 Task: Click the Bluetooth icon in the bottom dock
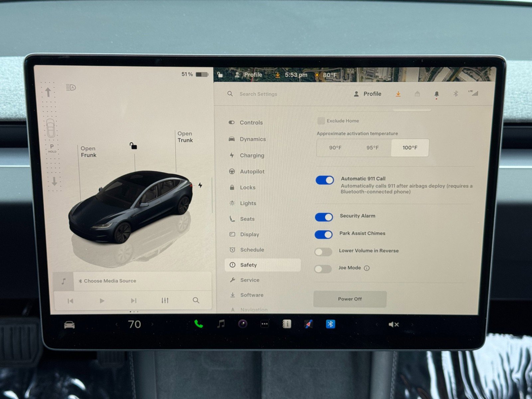point(330,324)
